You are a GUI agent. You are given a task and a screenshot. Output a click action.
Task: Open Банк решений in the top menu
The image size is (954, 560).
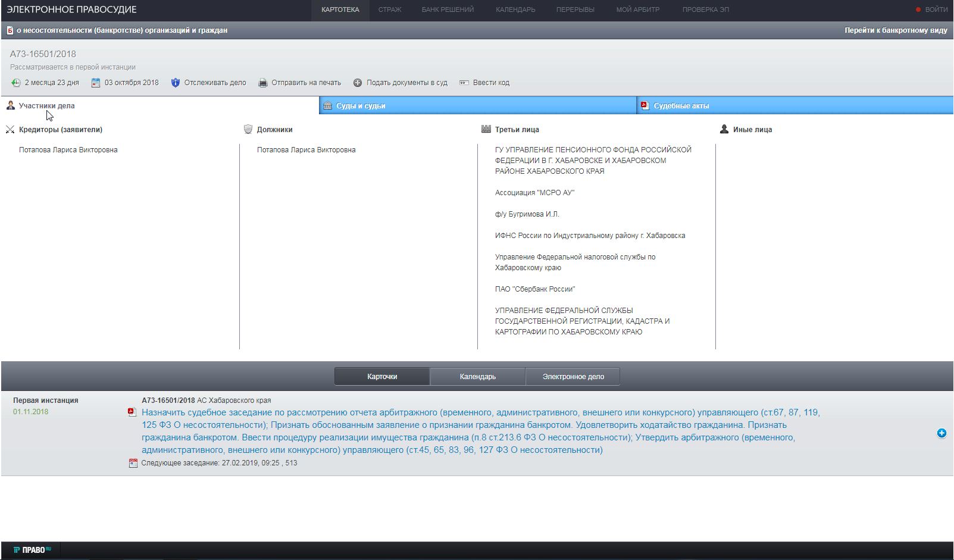448,10
